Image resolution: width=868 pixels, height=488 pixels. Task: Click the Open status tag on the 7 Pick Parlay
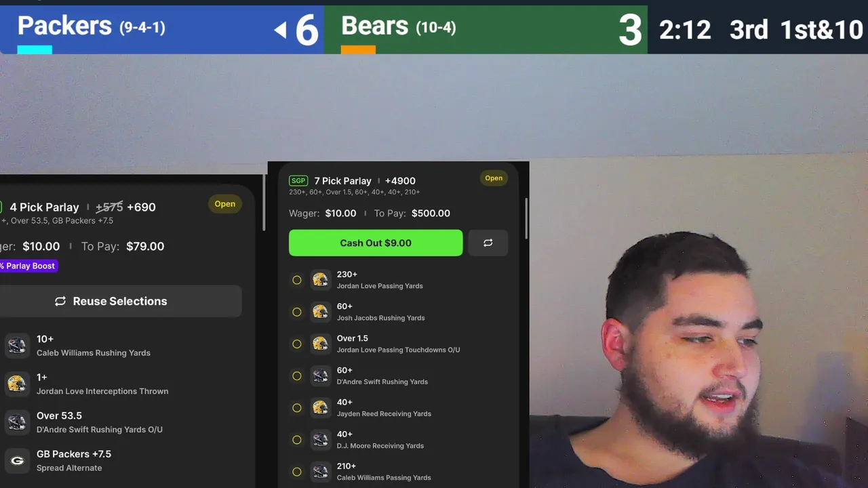coord(494,178)
